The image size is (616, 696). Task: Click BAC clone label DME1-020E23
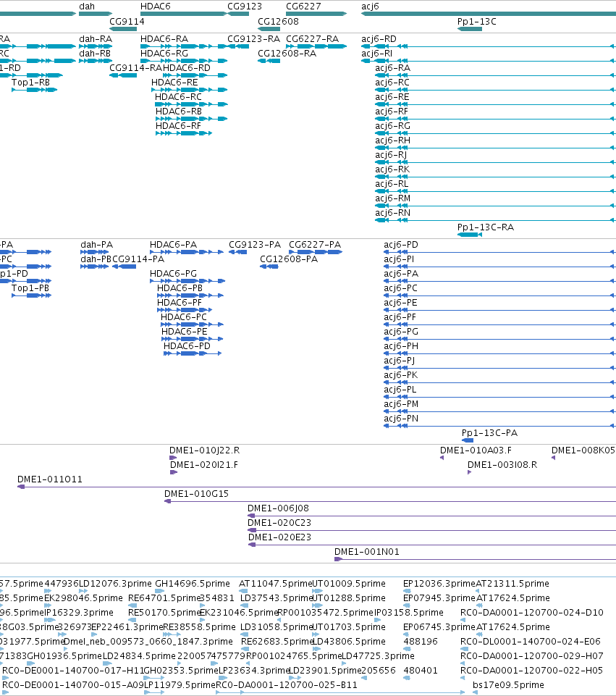[280, 537]
